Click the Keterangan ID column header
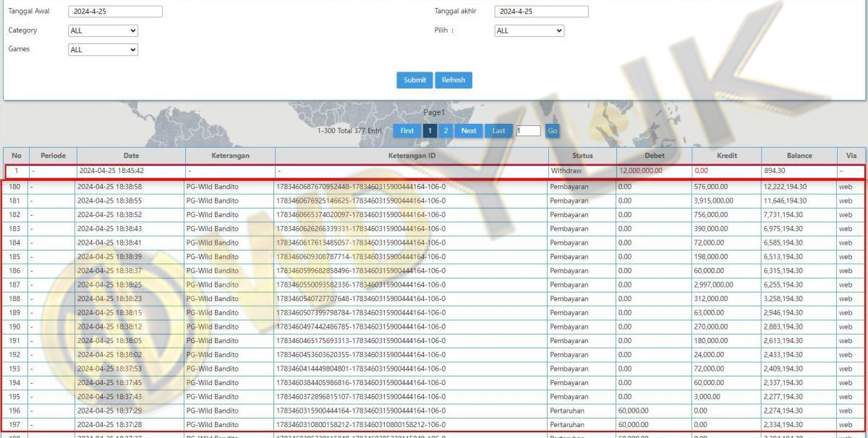This screenshot has height=438, width=868. point(412,156)
